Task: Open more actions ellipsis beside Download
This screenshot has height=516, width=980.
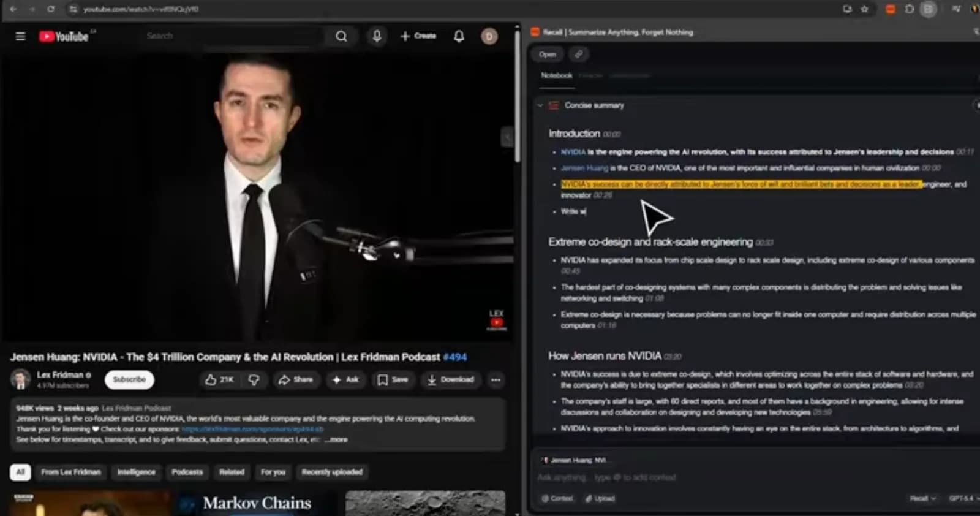Action: click(x=496, y=380)
